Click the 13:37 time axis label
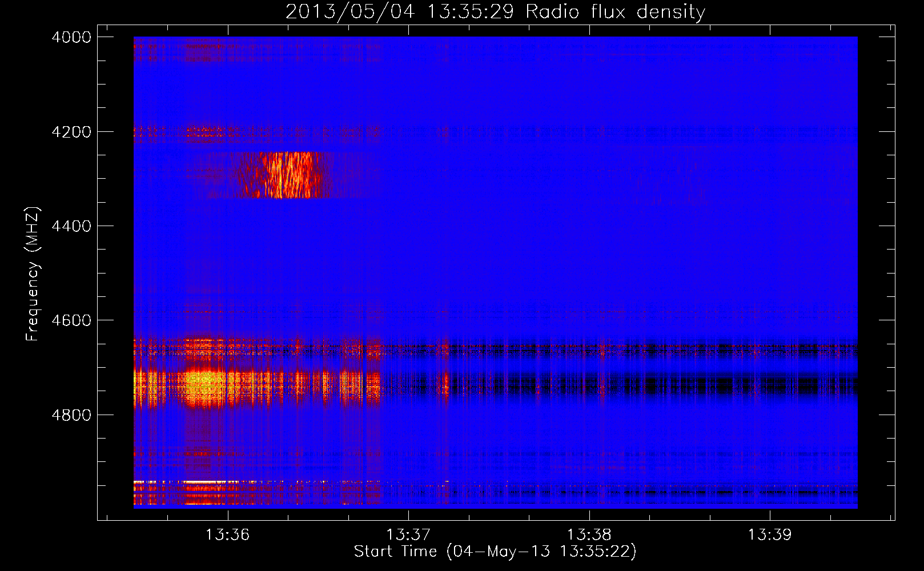The height and width of the screenshot is (571, 924). tap(408, 535)
